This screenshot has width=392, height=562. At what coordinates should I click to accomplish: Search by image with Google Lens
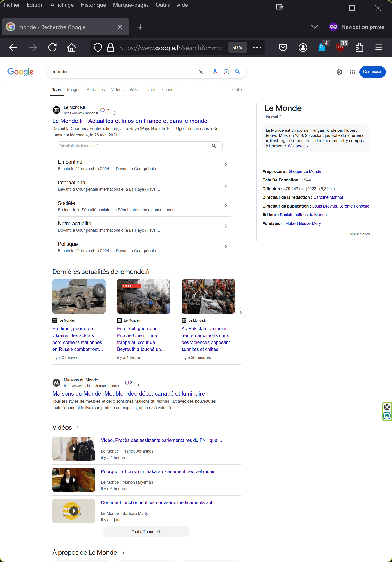(226, 72)
